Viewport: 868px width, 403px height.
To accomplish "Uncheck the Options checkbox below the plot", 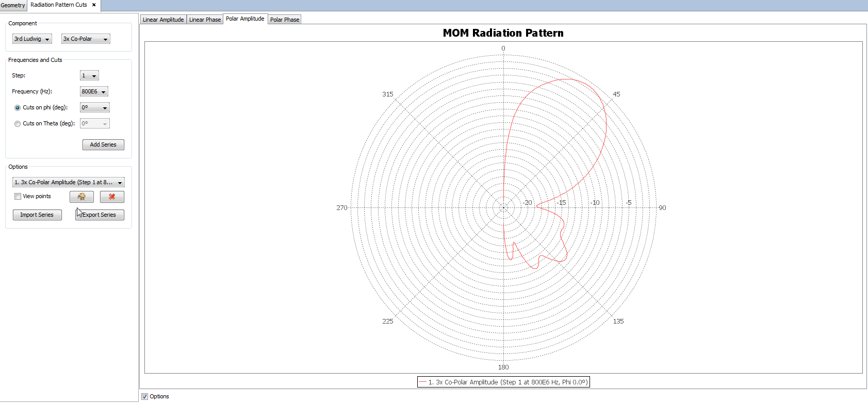I will click(x=144, y=396).
